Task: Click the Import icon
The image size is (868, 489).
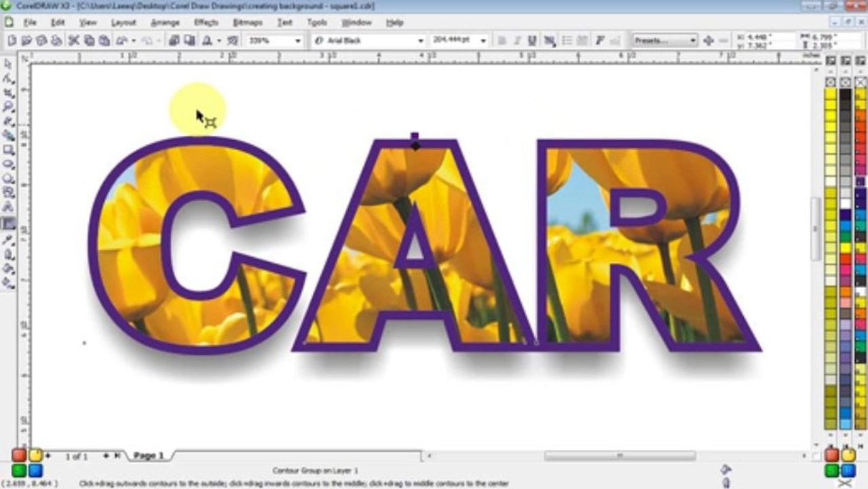Action: (x=174, y=41)
